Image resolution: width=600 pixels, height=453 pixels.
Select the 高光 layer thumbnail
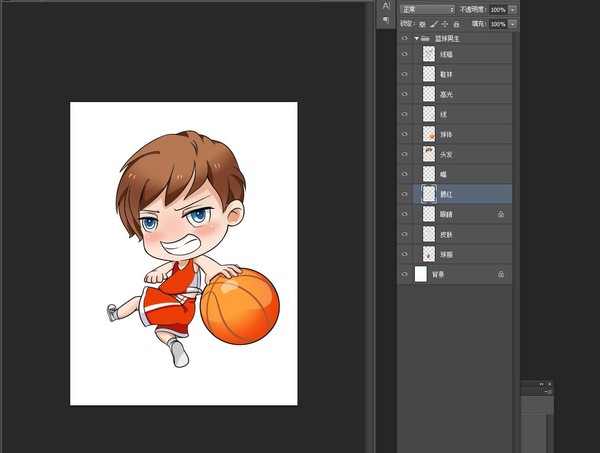[429, 94]
